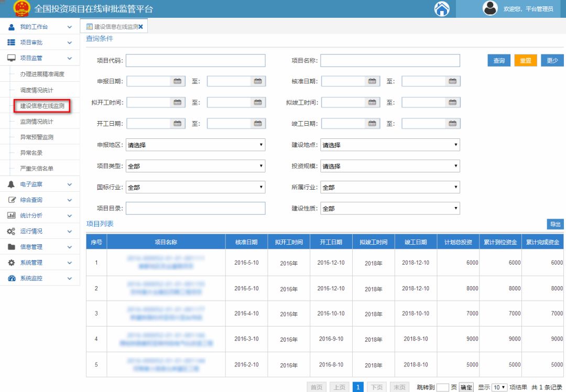Open calendar picker for 拟开工时间 end date
566x392 pixels.
point(258,103)
